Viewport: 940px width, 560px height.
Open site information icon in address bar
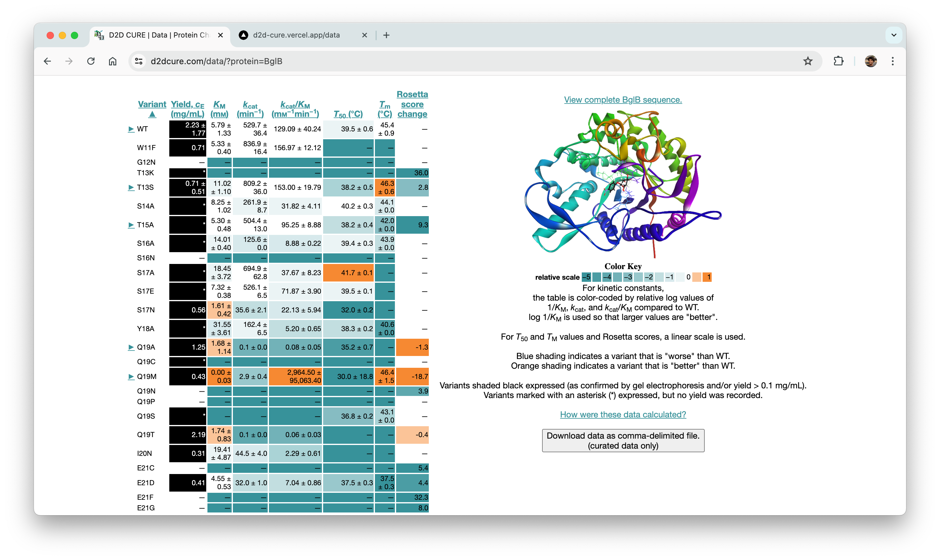coord(139,61)
